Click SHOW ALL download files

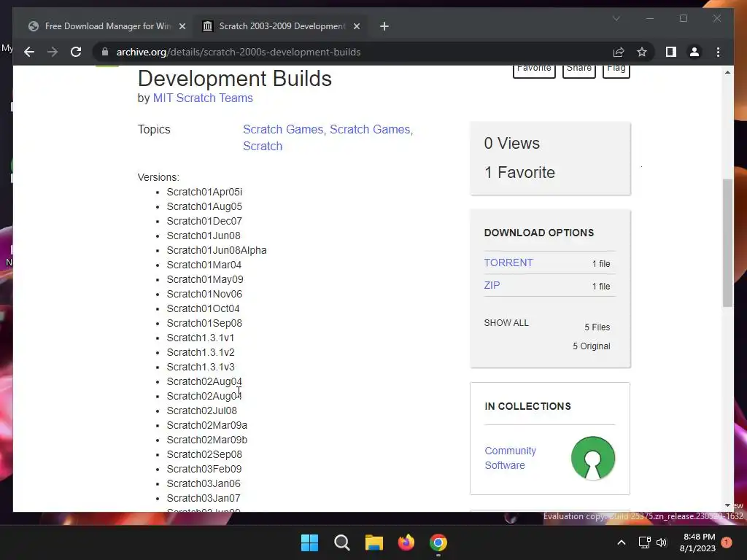(506, 323)
